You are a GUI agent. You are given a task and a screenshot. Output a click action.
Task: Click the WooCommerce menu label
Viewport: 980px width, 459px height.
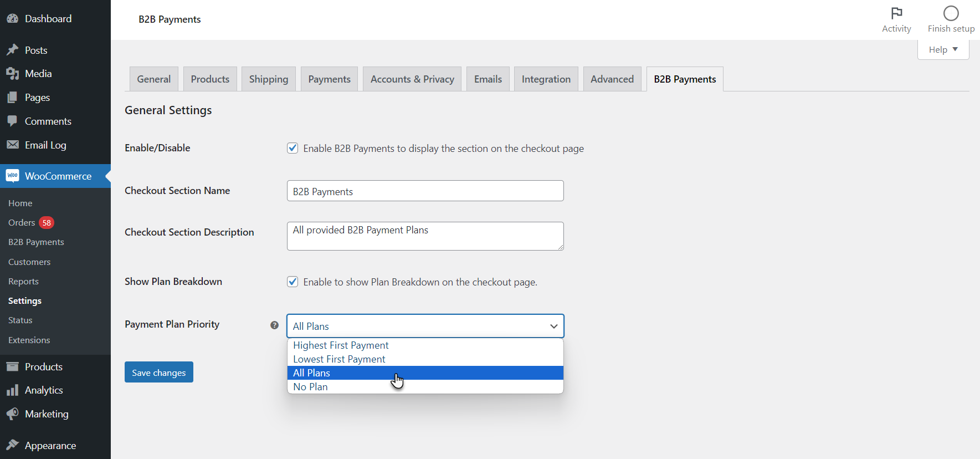(x=58, y=176)
